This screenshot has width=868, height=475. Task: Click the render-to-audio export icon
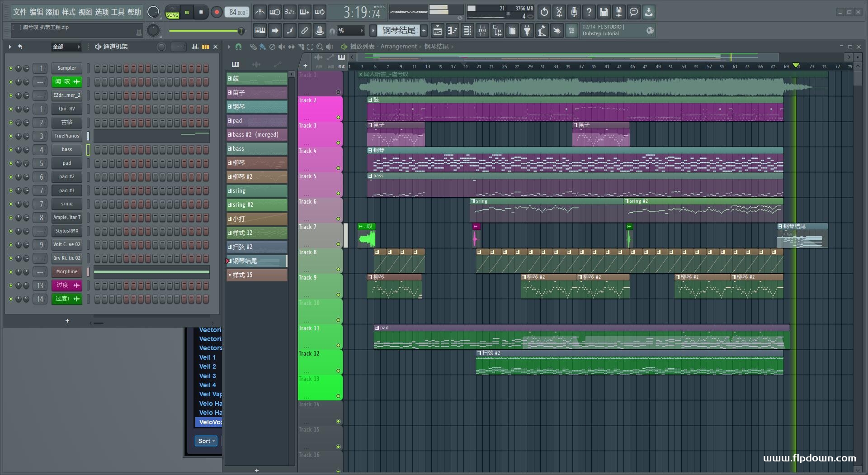coord(619,12)
